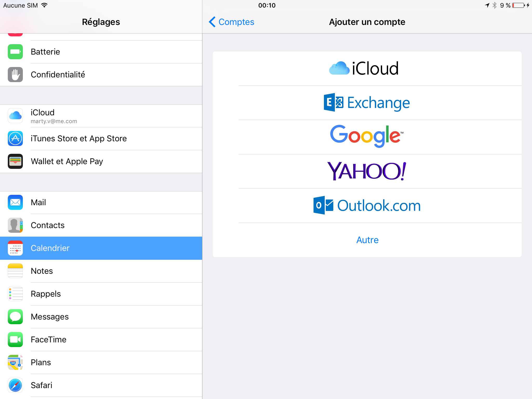The image size is (532, 399).
Task: Choose Exchange account type
Action: [x=367, y=103]
